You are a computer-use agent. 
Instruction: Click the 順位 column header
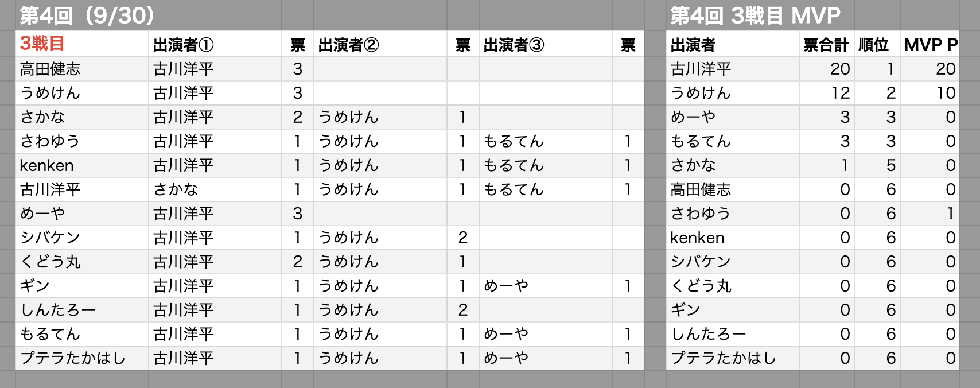[873, 45]
